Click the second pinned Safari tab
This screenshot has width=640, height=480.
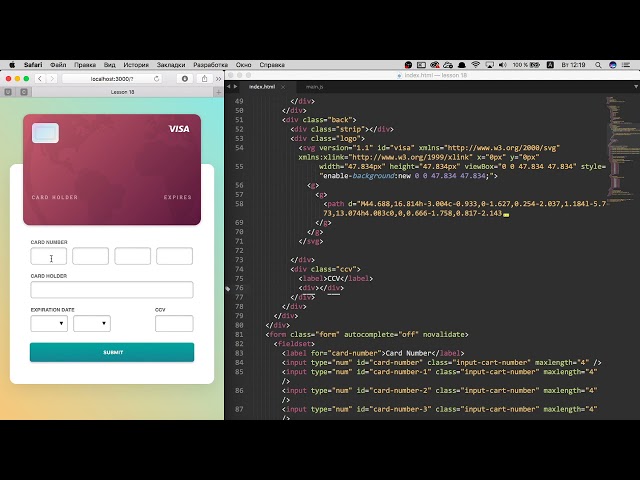coord(24,92)
